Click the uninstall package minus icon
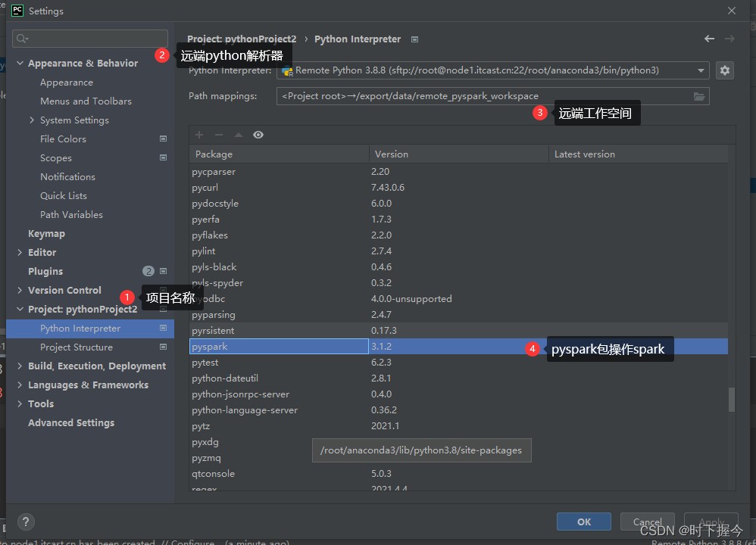This screenshot has height=545, width=756. [219, 135]
